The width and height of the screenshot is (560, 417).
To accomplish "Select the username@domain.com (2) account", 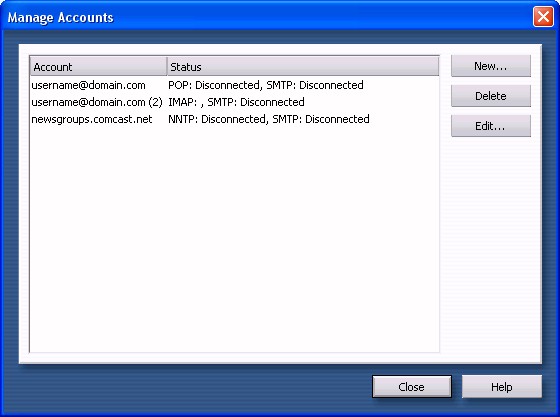I will pyautogui.click(x=97, y=102).
